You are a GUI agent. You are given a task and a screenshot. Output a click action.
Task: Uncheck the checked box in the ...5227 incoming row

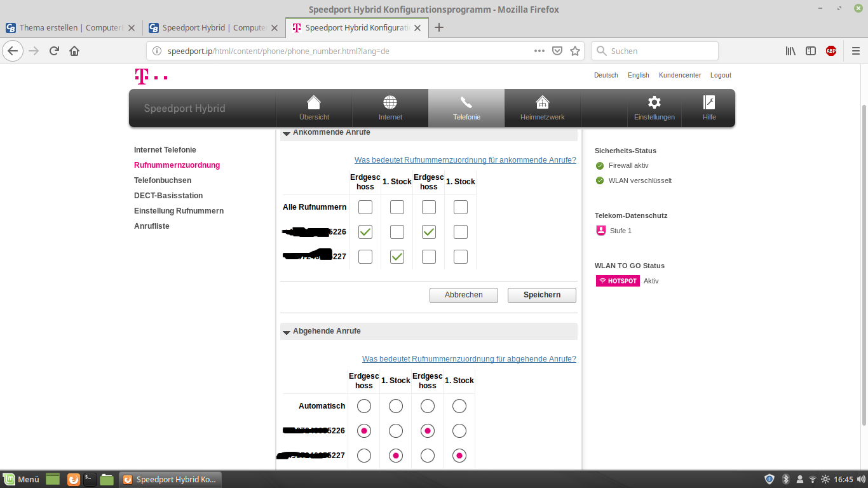pos(397,257)
